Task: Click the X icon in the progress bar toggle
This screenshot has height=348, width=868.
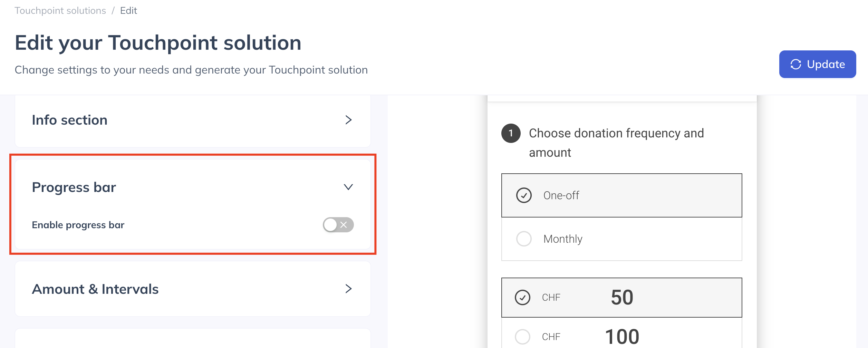Action: [x=344, y=225]
